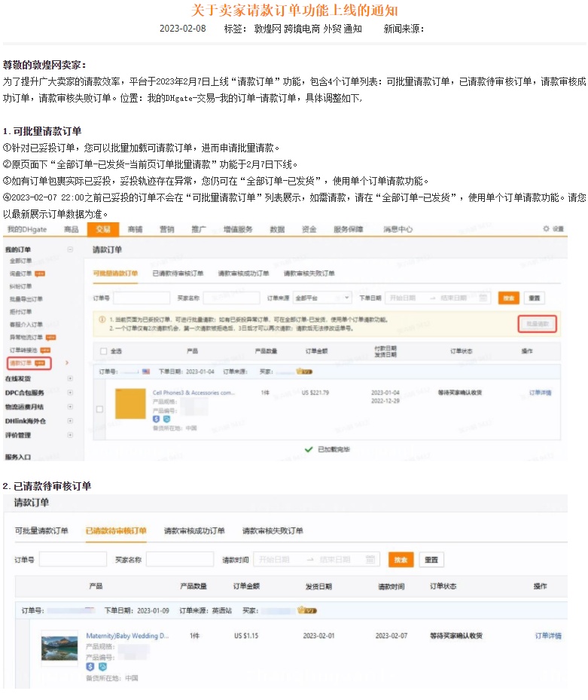Click the light-blue shield icon under Maternity product
Screen dimensions: 588x700
102,667
